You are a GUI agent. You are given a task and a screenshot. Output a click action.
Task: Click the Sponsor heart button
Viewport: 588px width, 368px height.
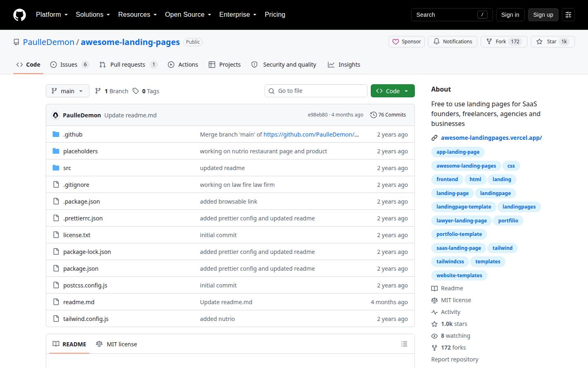407,42
